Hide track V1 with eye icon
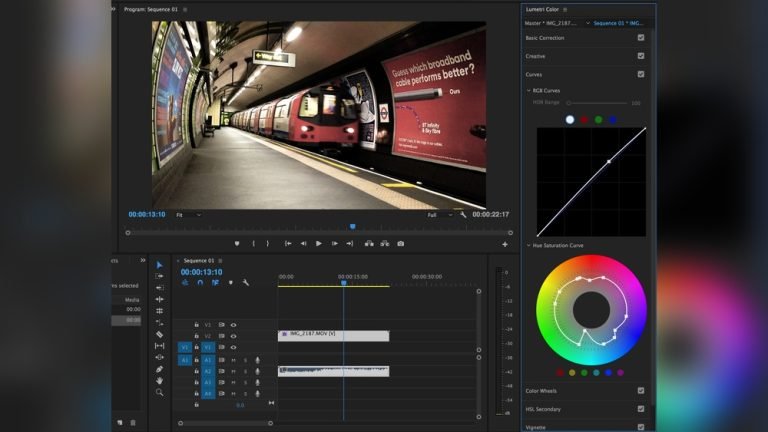The image size is (768, 432). point(234,347)
